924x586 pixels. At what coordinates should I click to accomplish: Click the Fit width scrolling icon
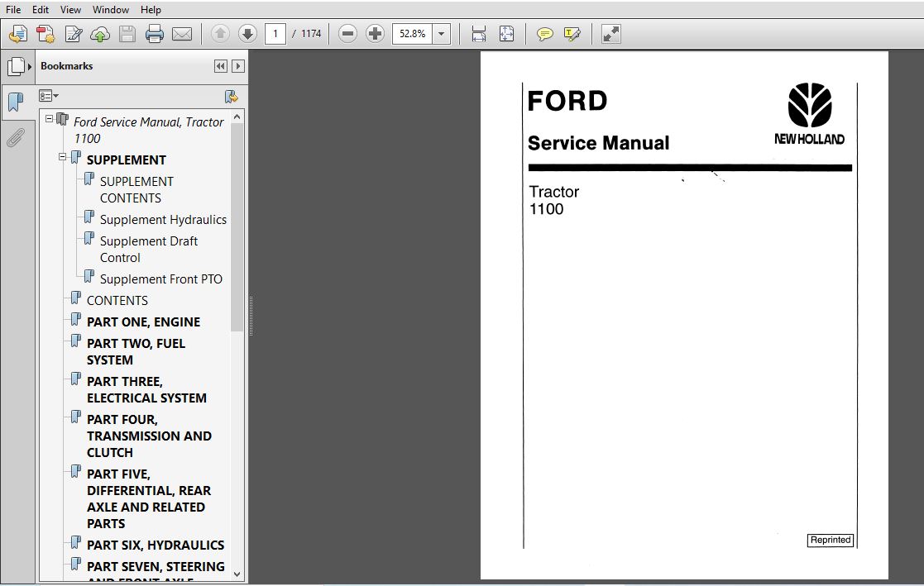pos(478,34)
